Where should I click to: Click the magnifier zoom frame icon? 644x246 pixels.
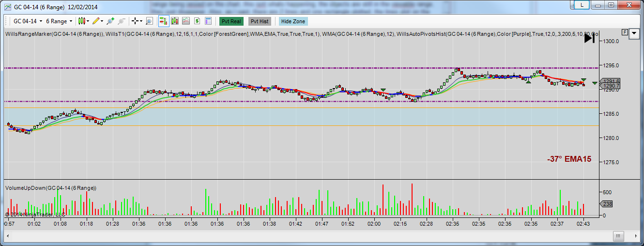tap(149, 21)
